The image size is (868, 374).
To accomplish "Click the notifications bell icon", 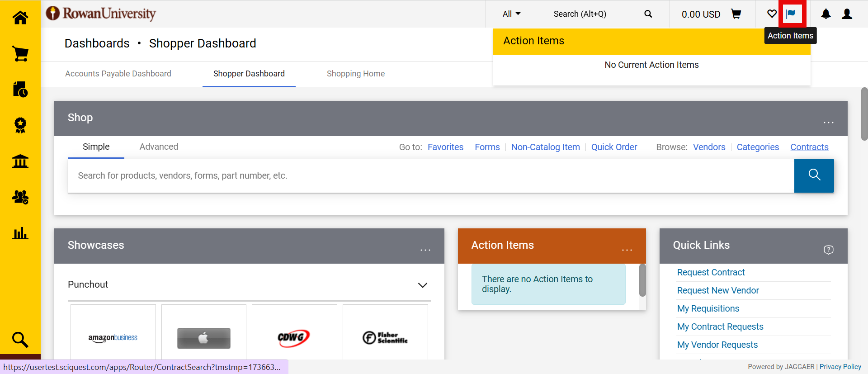I will tap(826, 14).
